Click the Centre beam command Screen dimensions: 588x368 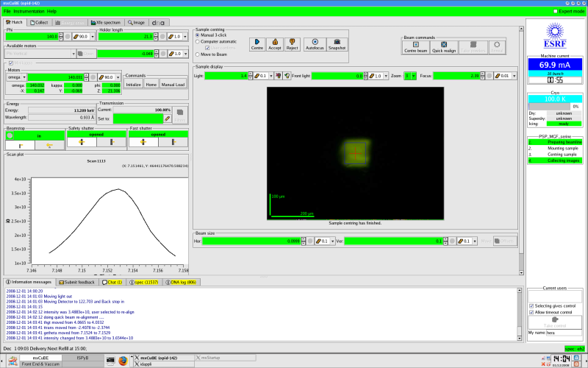(415, 47)
